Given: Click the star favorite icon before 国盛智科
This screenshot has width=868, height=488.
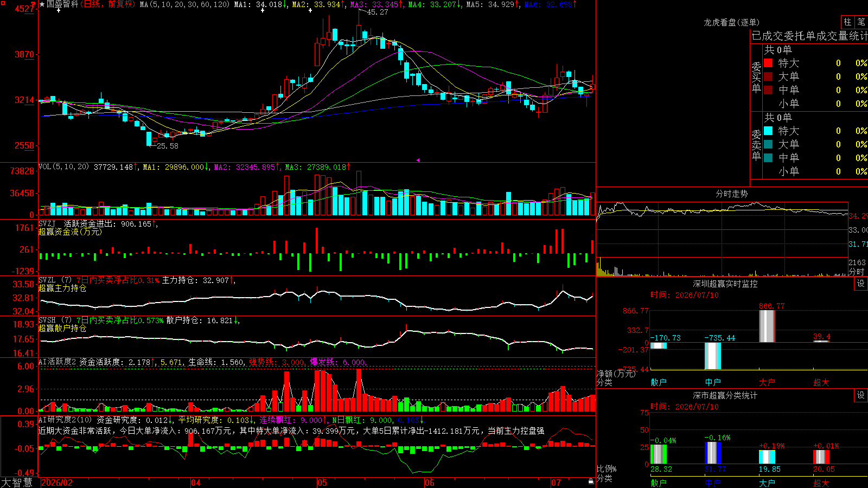Looking at the screenshot, I should point(42,4).
